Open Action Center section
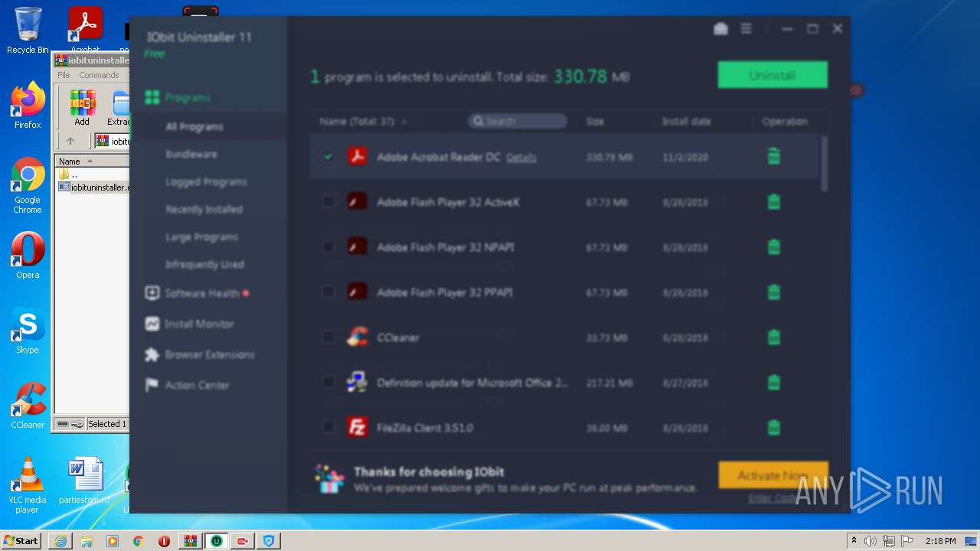 tap(187, 385)
